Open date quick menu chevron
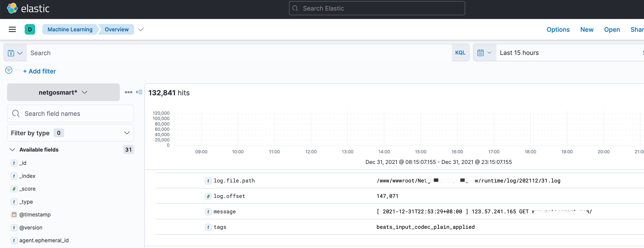The image size is (644, 248). click(490, 53)
